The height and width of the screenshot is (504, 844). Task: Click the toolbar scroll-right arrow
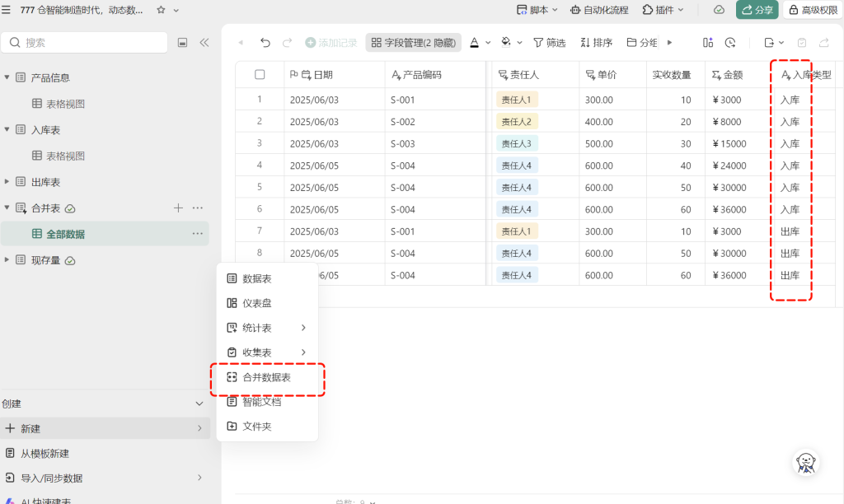(669, 43)
